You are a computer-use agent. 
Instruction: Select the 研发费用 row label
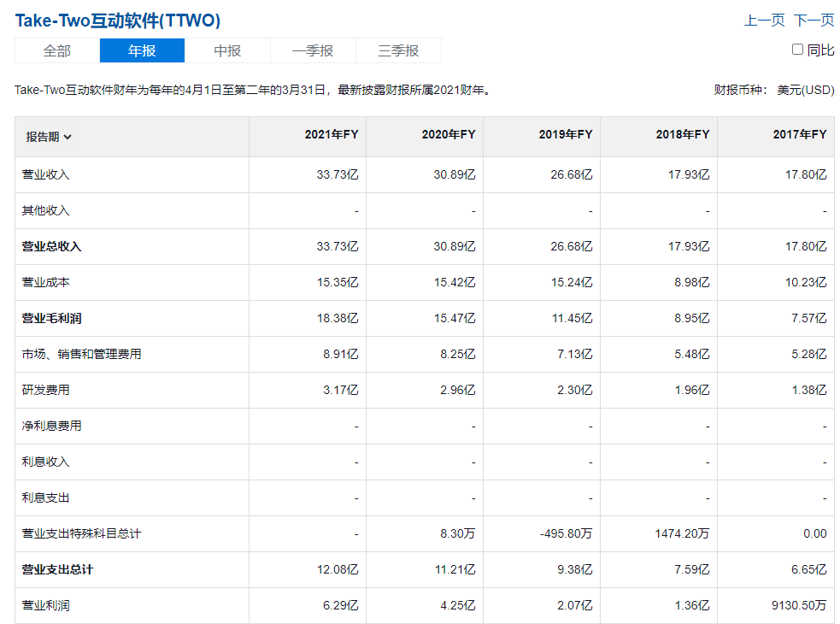[45, 391]
